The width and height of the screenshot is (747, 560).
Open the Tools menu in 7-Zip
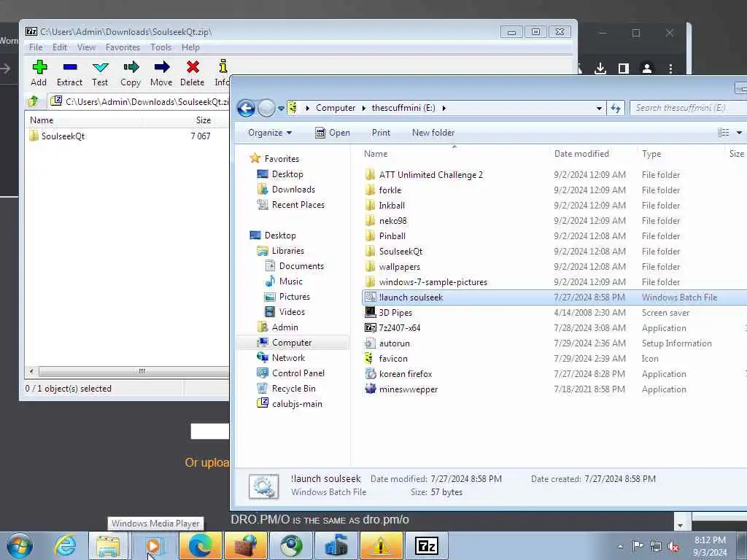(161, 47)
